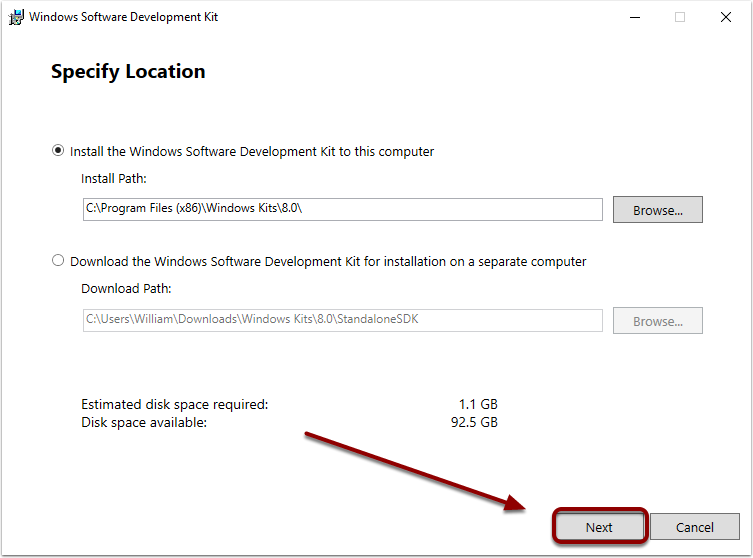Click the Download Path text field
This screenshot has width=753, height=558.
coord(342,320)
